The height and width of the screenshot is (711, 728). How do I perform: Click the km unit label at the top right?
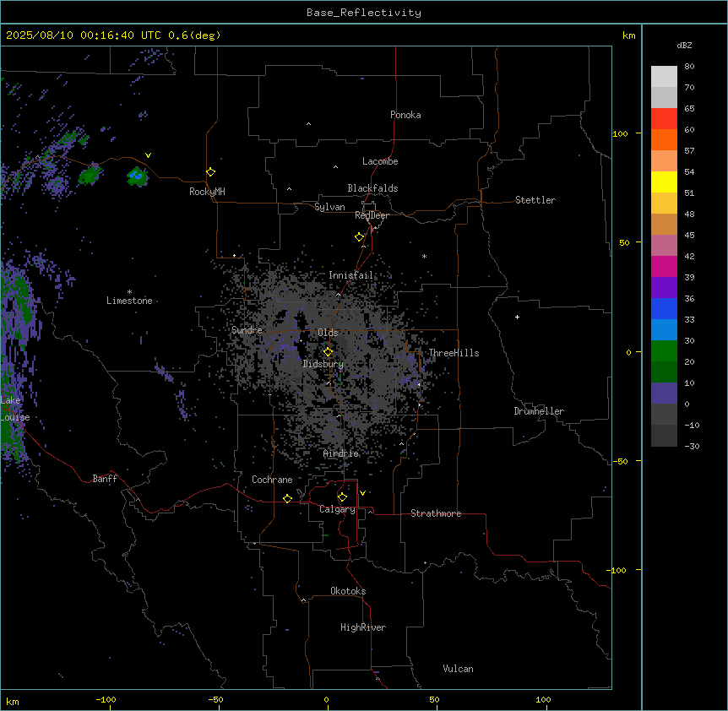629,35
